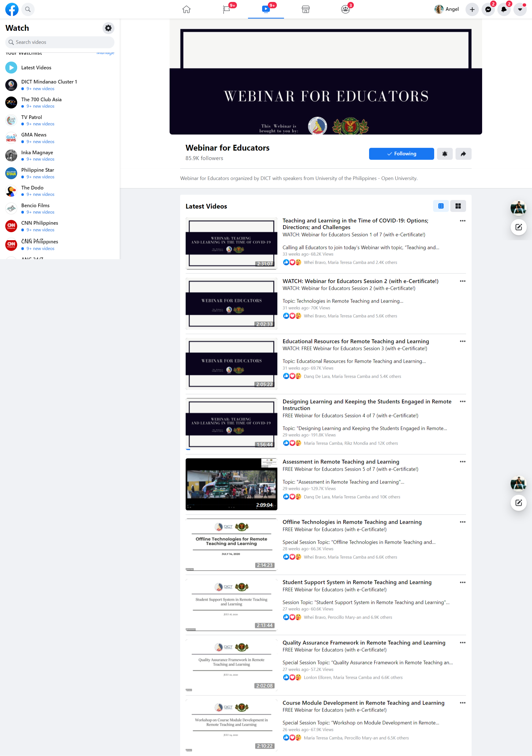Open Watch settings gear icon
Viewport: 532px width, 756px height.
pyautogui.click(x=108, y=28)
